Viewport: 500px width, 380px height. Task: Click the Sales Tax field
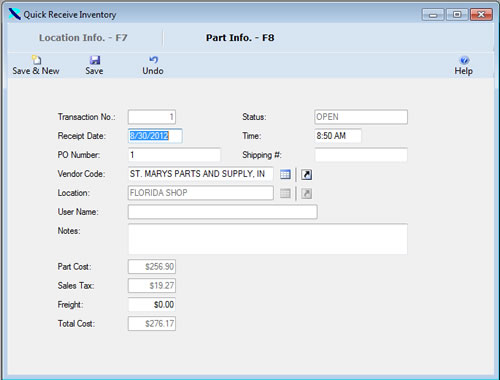pyautogui.click(x=152, y=286)
